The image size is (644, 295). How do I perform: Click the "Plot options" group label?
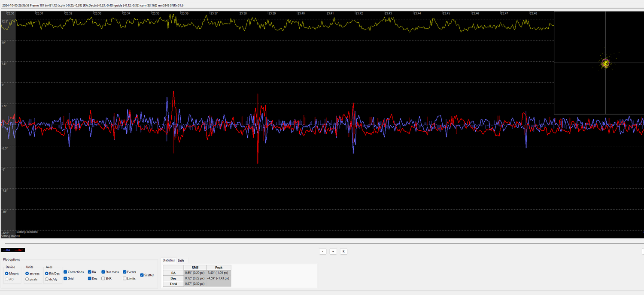(x=12, y=259)
